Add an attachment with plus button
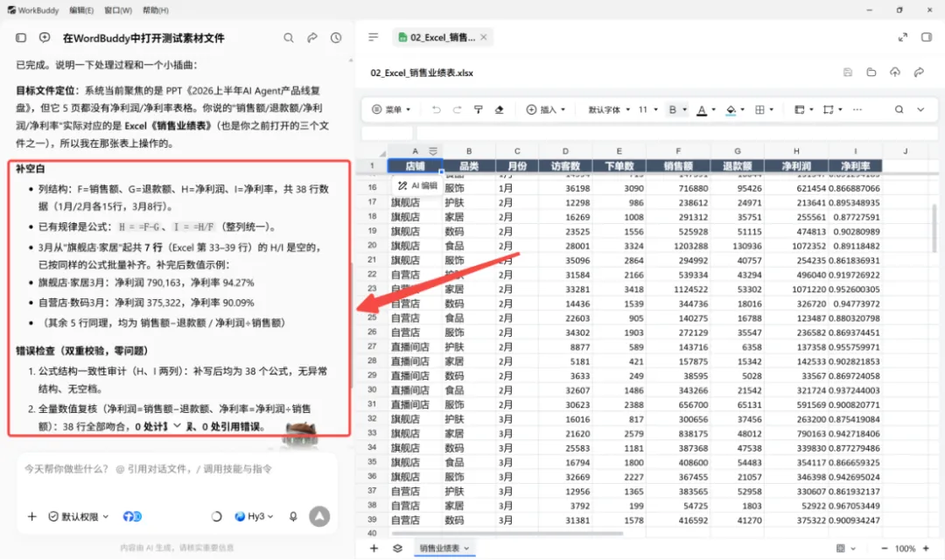Viewport: 945px width, 560px height. pyautogui.click(x=32, y=516)
